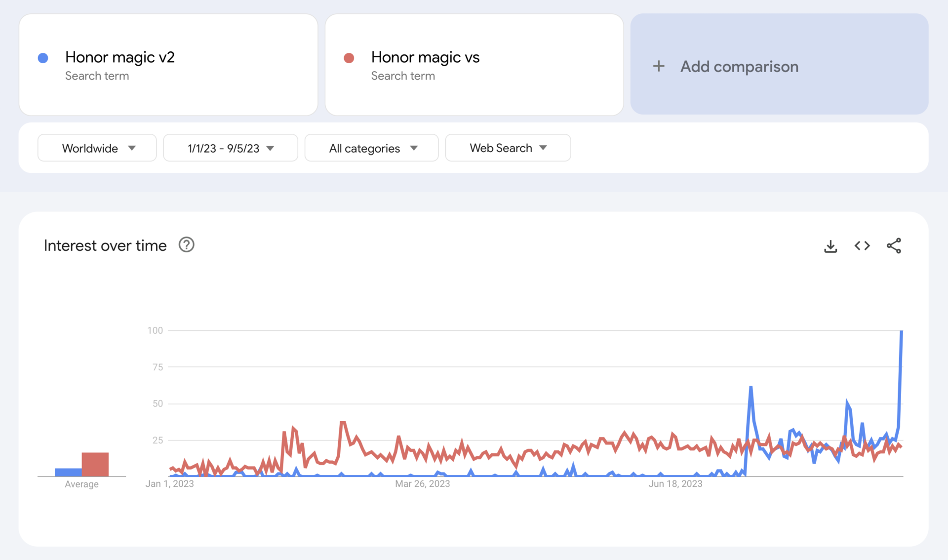This screenshot has height=560, width=948.
Task: Click the share chart icon
Action: [x=894, y=246]
